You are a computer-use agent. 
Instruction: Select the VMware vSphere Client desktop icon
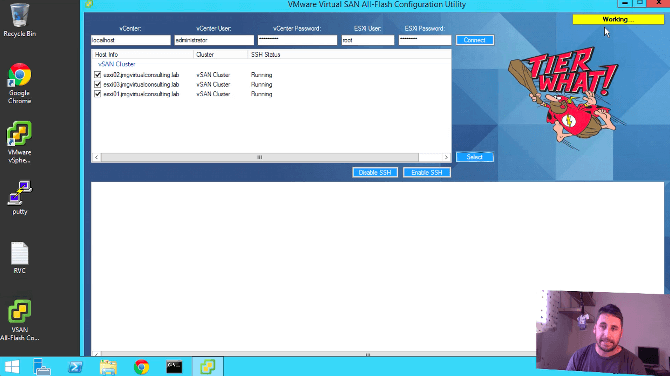(19, 142)
